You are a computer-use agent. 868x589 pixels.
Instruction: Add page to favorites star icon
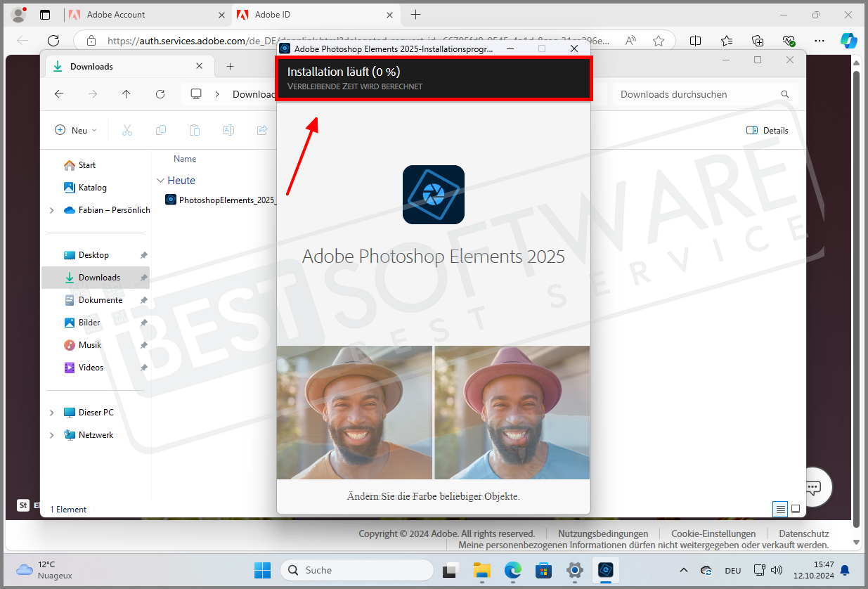pos(659,41)
